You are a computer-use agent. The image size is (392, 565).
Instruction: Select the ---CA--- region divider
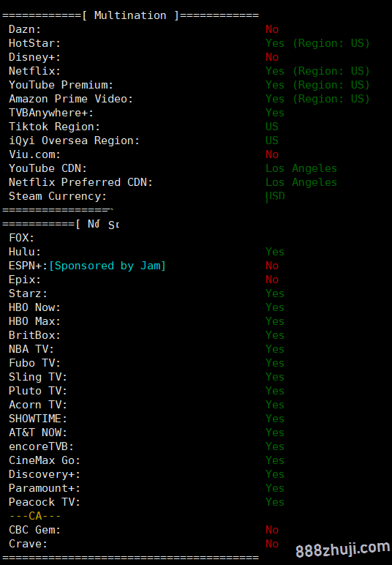point(35,516)
